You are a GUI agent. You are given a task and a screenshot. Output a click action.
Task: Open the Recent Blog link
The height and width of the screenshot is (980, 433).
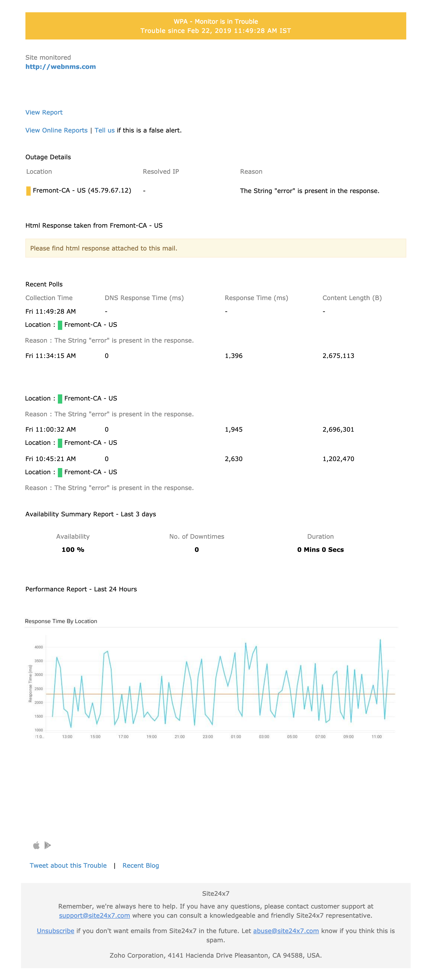pyautogui.click(x=141, y=866)
